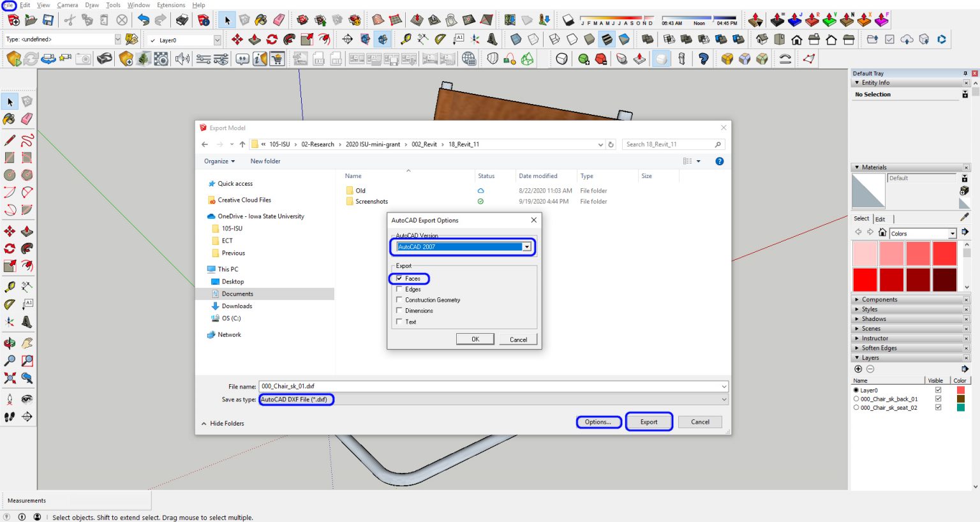
Task: Enable the Construction Geometry checkbox
Action: [399, 300]
